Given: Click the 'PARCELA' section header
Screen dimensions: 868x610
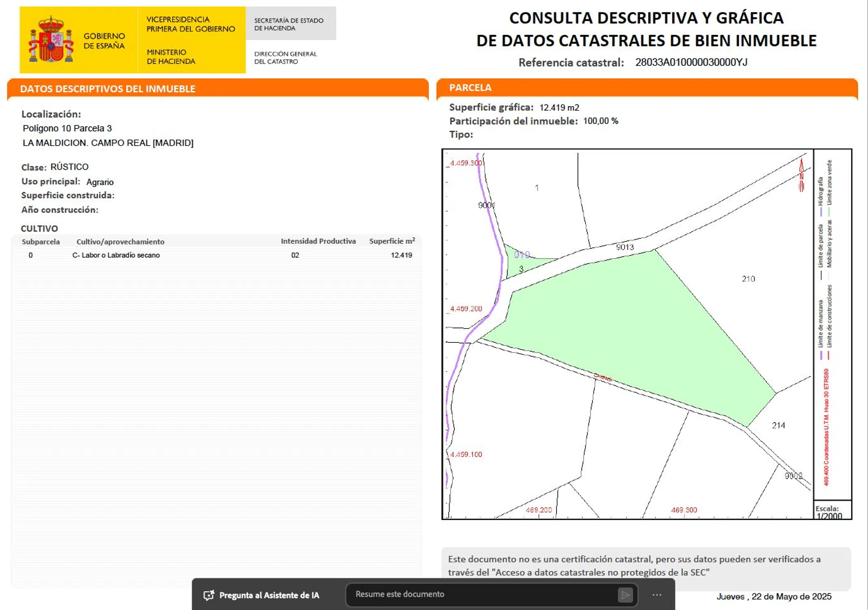Looking at the screenshot, I should [470, 87].
